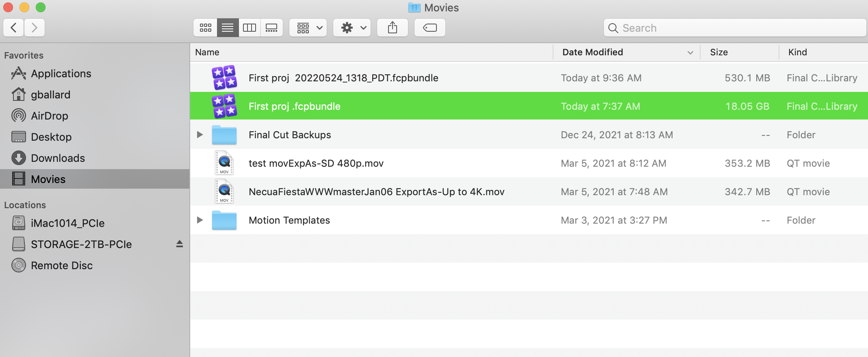The width and height of the screenshot is (868, 357).
Task: Sort files by the Date Modified column
Action: coord(592,52)
